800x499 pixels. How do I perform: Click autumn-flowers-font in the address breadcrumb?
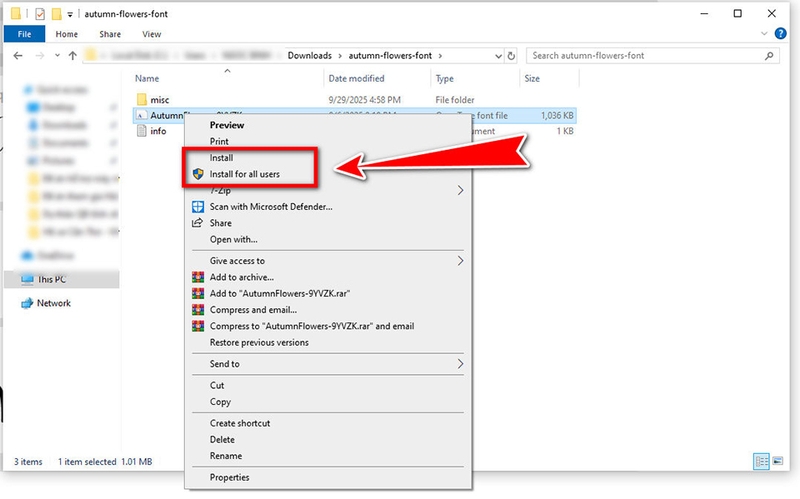click(390, 56)
